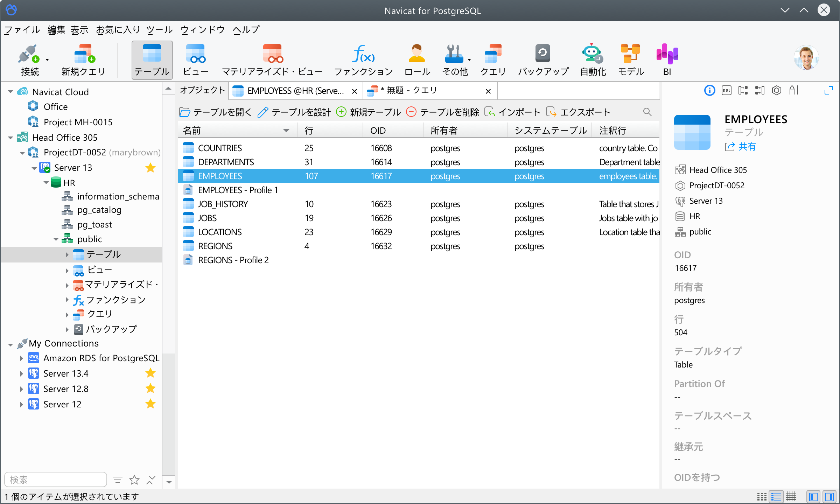840x504 pixels.
Task: Select the JOB_HISTORY table row
Action: (419, 204)
